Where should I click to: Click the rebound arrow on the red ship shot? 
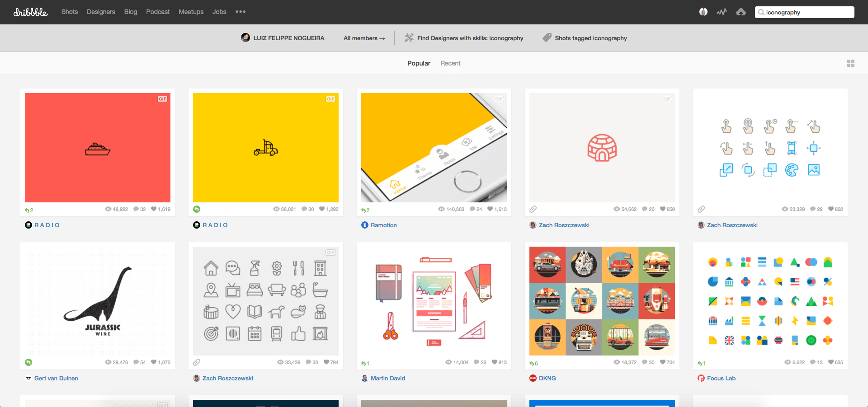pos(28,210)
